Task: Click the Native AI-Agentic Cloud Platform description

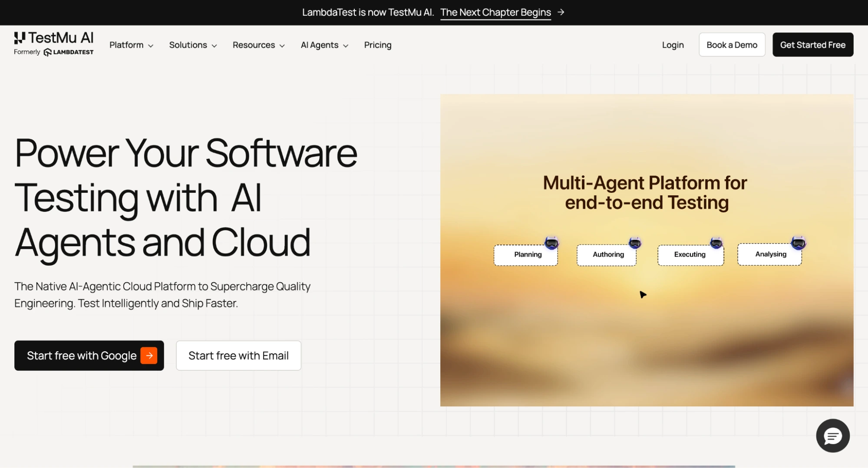Action: pyautogui.click(x=162, y=295)
